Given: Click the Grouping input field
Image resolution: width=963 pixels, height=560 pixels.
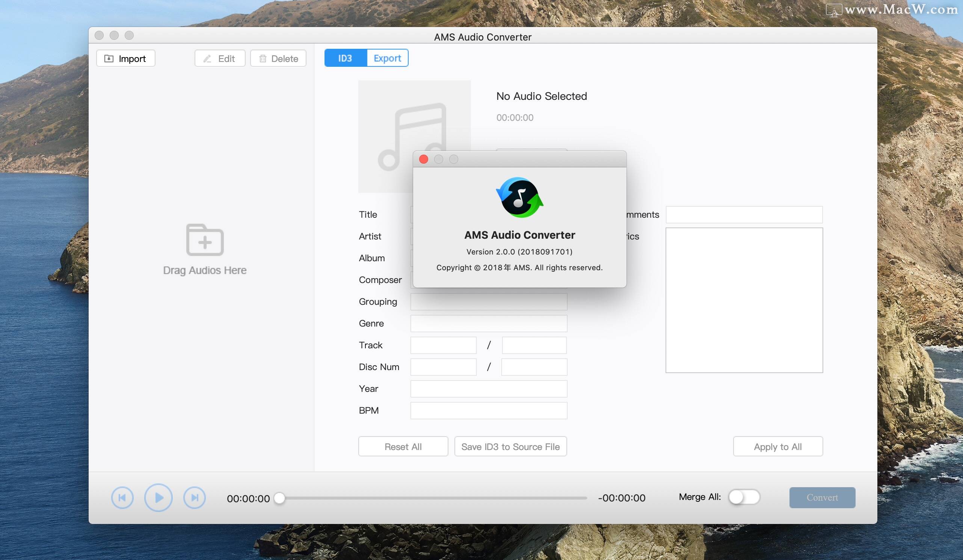Looking at the screenshot, I should click(489, 301).
